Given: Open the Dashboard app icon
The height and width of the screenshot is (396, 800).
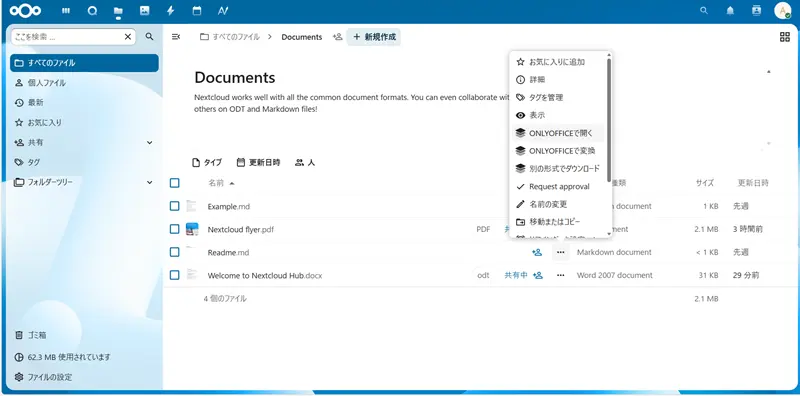Looking at the screenshot, I should click(x=66, y=11).
